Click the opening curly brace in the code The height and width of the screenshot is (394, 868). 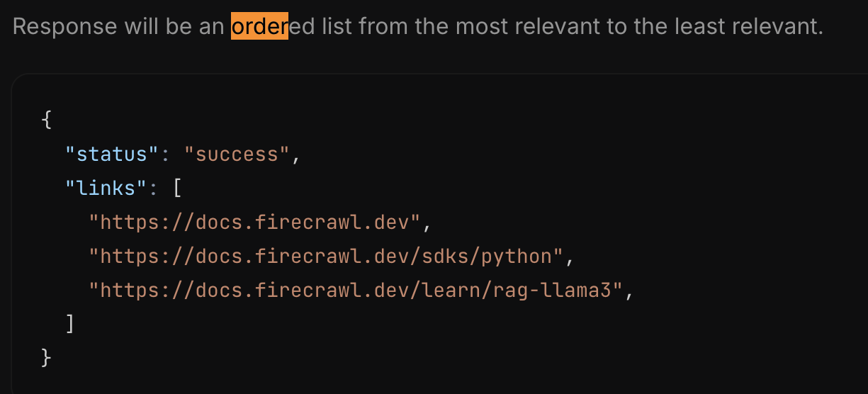point(47,120)
